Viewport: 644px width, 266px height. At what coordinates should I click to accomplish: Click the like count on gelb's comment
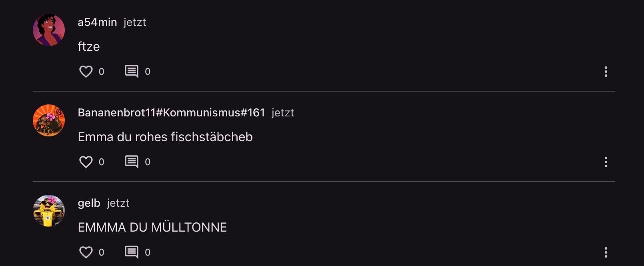(101, 252)
